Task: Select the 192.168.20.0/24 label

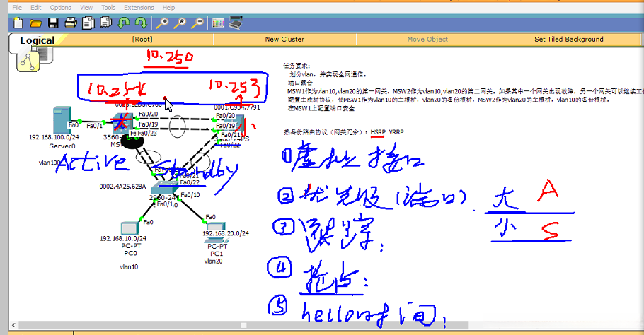Action: tap(226, 233)
